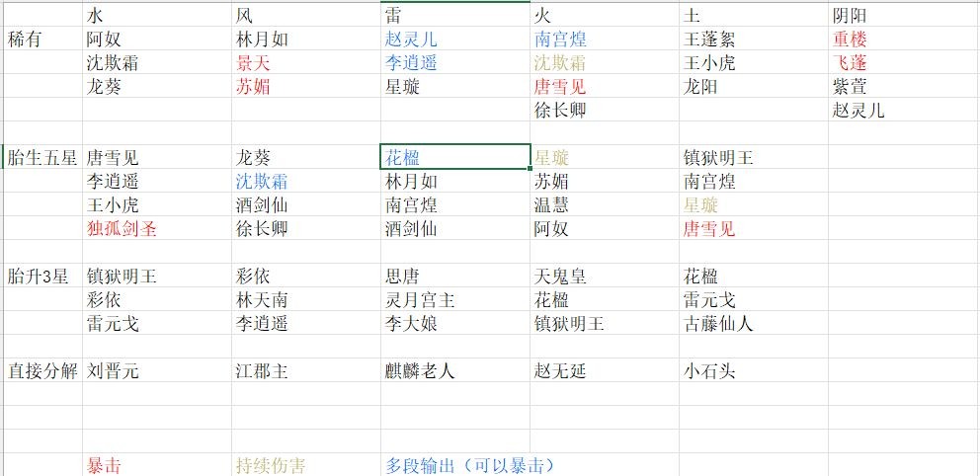Select the 镇狱明王 cell under 土
The width and height of the screenshot is (980, 476).
tap(754, 157)
